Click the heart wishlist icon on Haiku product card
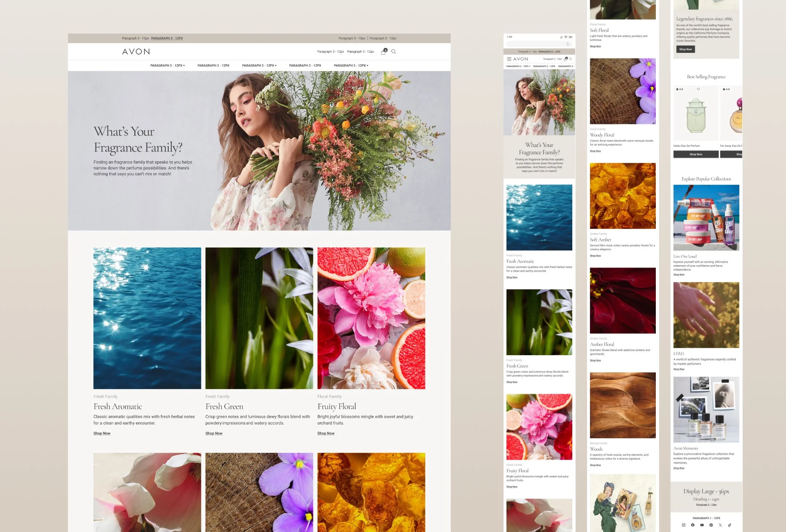Image resolution: width=786 pixels, height=532 pixels. click(698, 89)
